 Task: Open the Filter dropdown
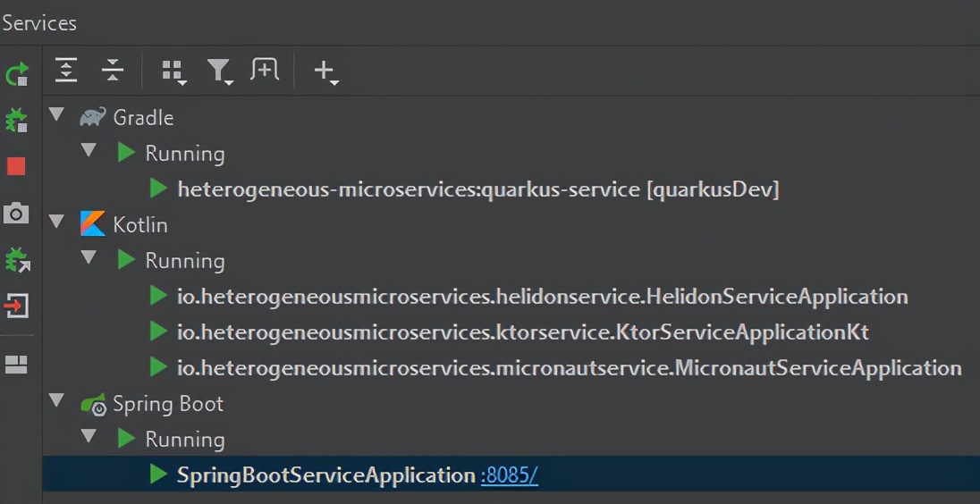(219, 71)
